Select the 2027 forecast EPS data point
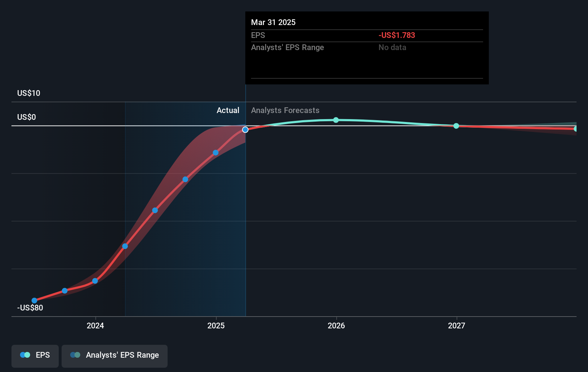Screen dimensions: 588x372 (x=456, y=126)
